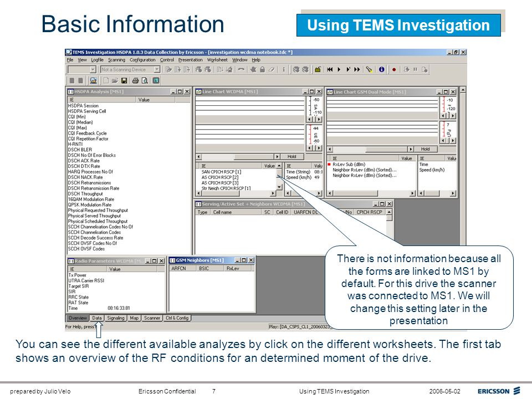The height and width of the screenshot is (399, 532).
Task: Switch to the Signaling worksheet tab
Action: click(x=116, y=318)
